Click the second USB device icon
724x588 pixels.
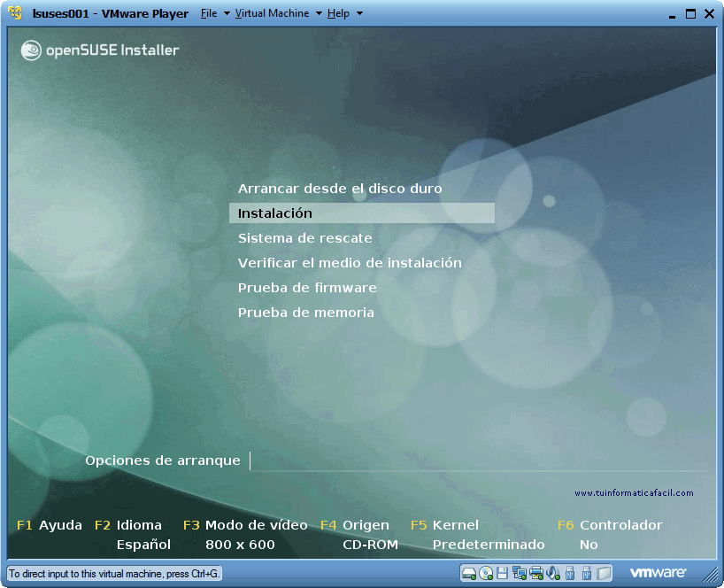[587, 573]
